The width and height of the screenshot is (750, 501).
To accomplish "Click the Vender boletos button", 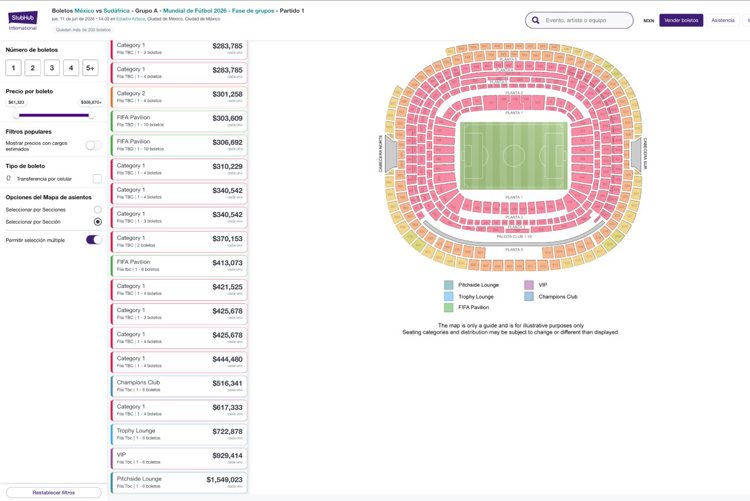I will tap(681, 20).
